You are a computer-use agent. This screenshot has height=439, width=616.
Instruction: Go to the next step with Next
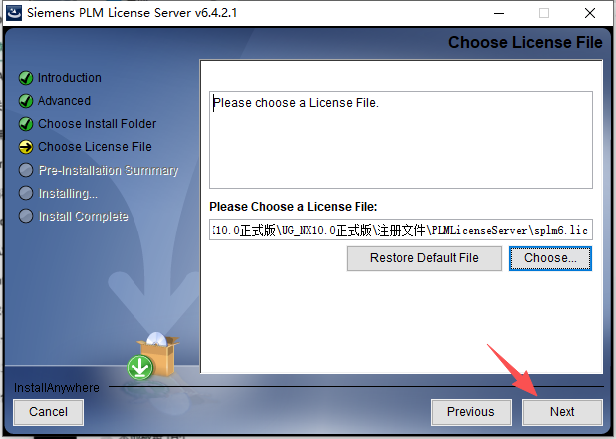tap(562, 412)
